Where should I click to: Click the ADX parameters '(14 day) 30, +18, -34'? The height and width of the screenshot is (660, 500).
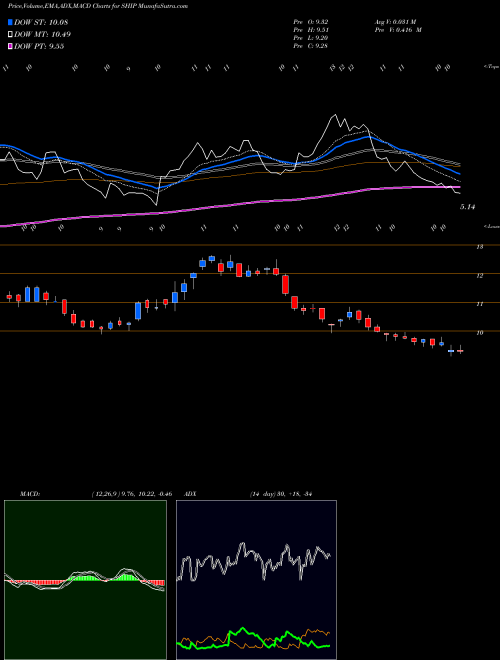[x=281, y=494]
